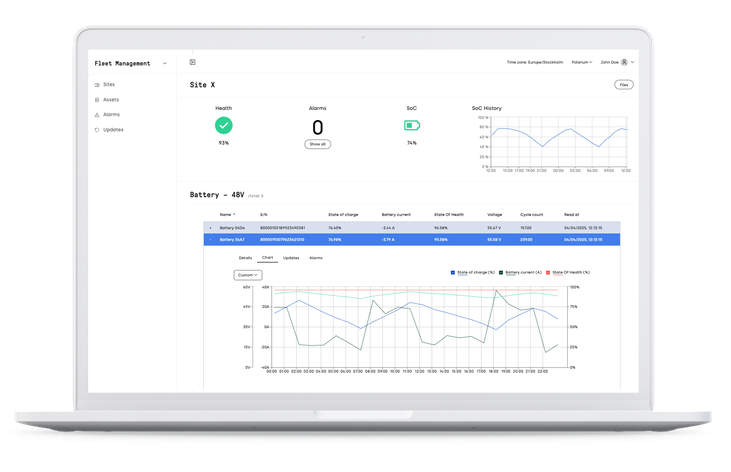Click the SoC battery icon
731x472 pixels.
[411, 125]
